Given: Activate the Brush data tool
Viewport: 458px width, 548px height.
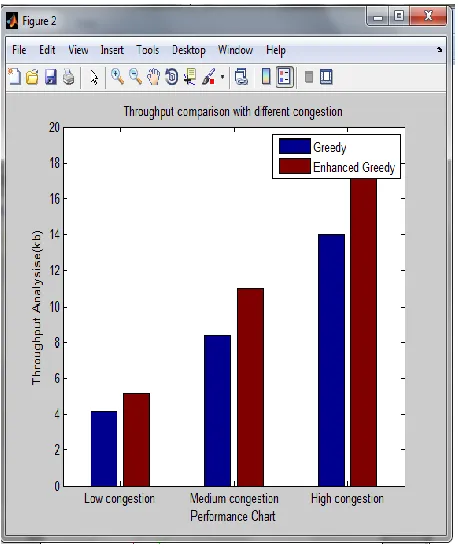Looking at the screenshot, I should pyautogui.click(x=209, y=77).
